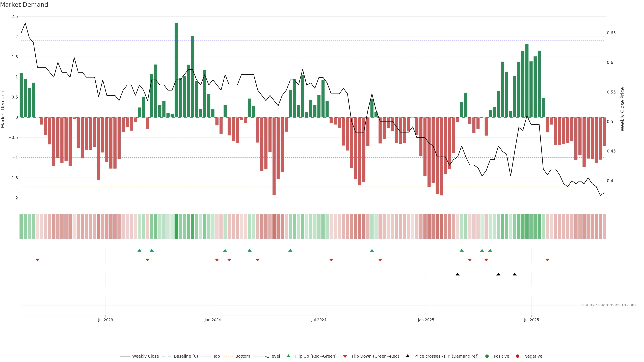Click the Jul 2025 x-axis label
This screenshot has width=644, height=362.
531,320
